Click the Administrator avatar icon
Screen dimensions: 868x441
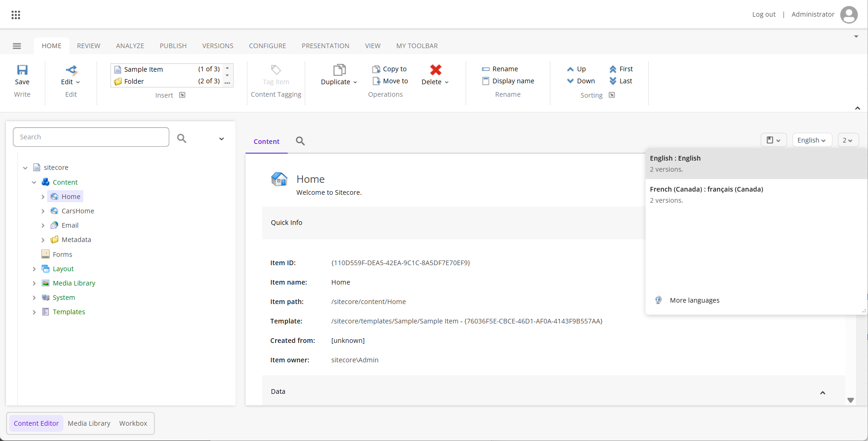pos(849,14)
